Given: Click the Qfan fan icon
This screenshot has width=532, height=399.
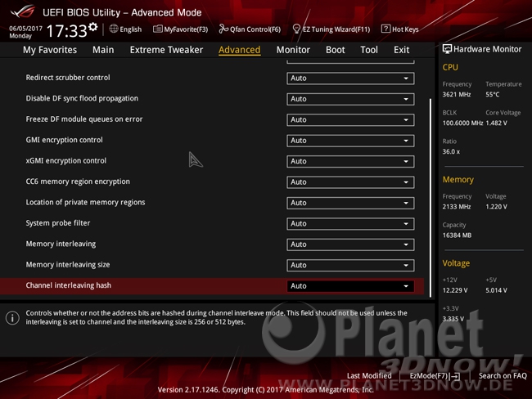Looking at the screenshot, I should [223, 29].
